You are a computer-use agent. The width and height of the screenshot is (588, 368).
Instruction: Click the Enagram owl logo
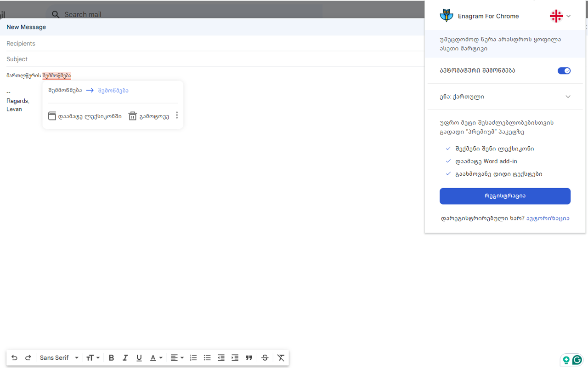click(446, 16)
